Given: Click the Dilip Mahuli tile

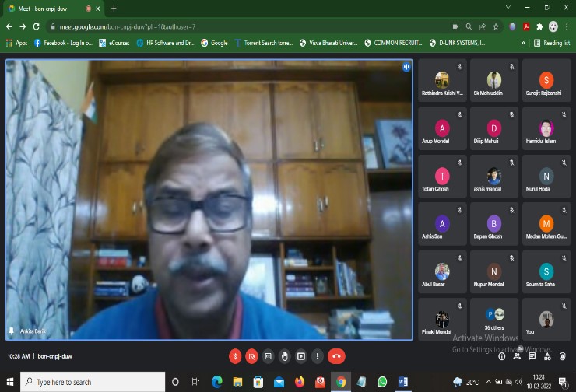Looking at the screenshot, I should point(494,128).
